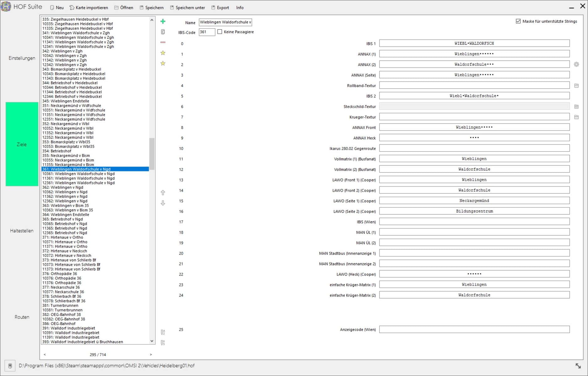Enable the Keine Passagiere checkbox
This screenshot has height=376, width=588.
click(220, 32)
